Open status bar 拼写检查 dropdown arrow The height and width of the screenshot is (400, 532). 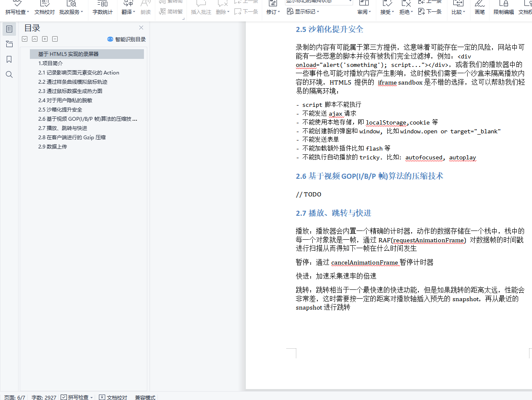coord(91,397)
